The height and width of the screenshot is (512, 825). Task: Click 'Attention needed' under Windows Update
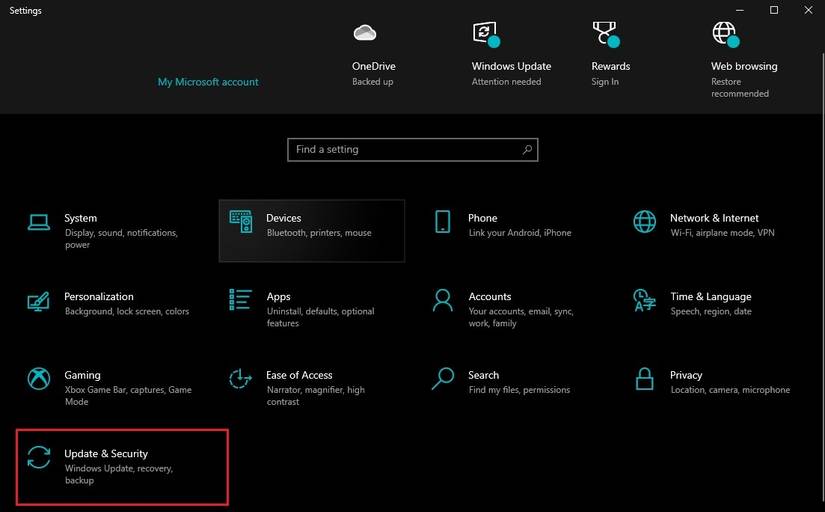tap(506, 82)
